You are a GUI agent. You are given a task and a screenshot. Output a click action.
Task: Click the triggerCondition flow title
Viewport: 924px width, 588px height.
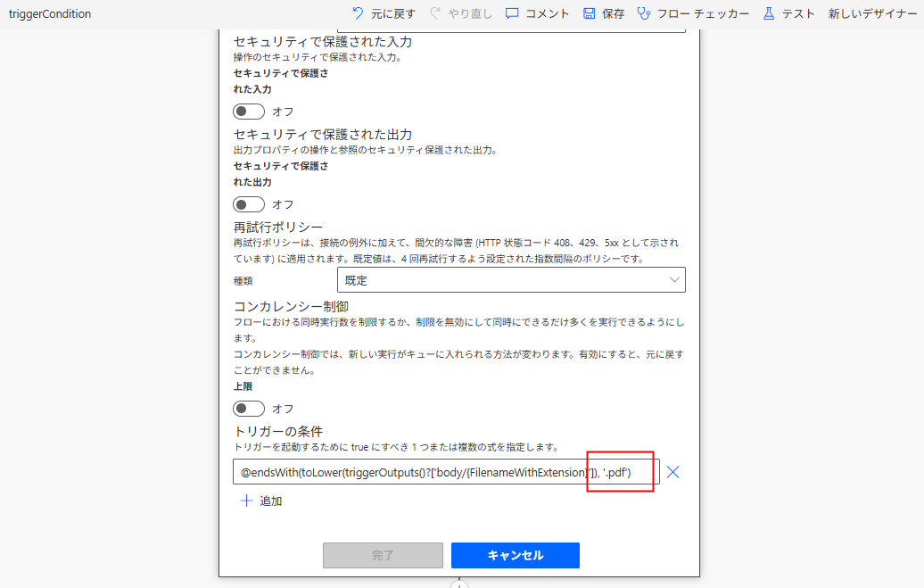point(50,14)
